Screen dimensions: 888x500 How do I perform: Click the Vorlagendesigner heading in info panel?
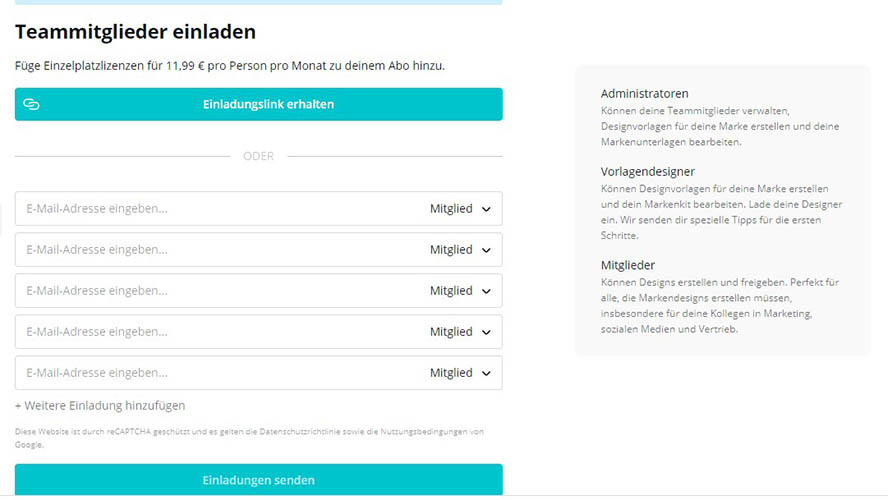[647, 172]
